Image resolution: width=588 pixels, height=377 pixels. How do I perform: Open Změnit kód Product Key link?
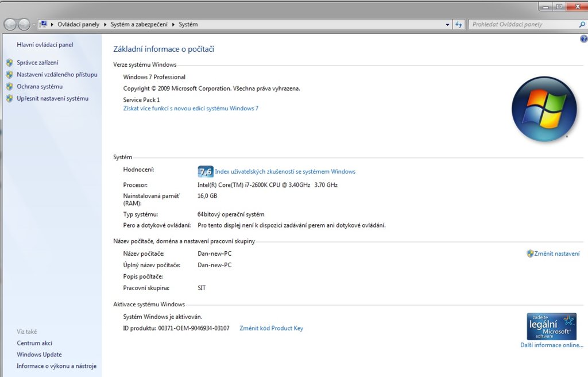[271, 328]
